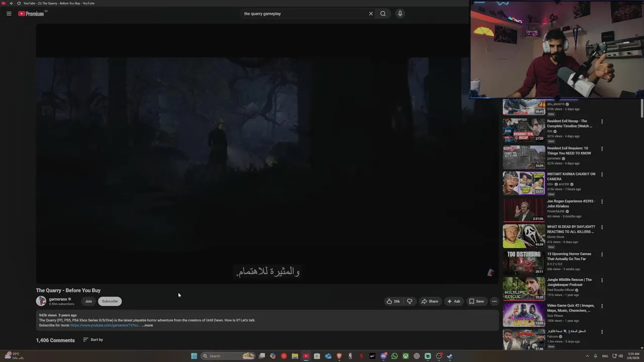Open Microsoft Store from the taskbar
Image resolution: width=644 pixels, height=362 pixels.
(x=317, y=356)
